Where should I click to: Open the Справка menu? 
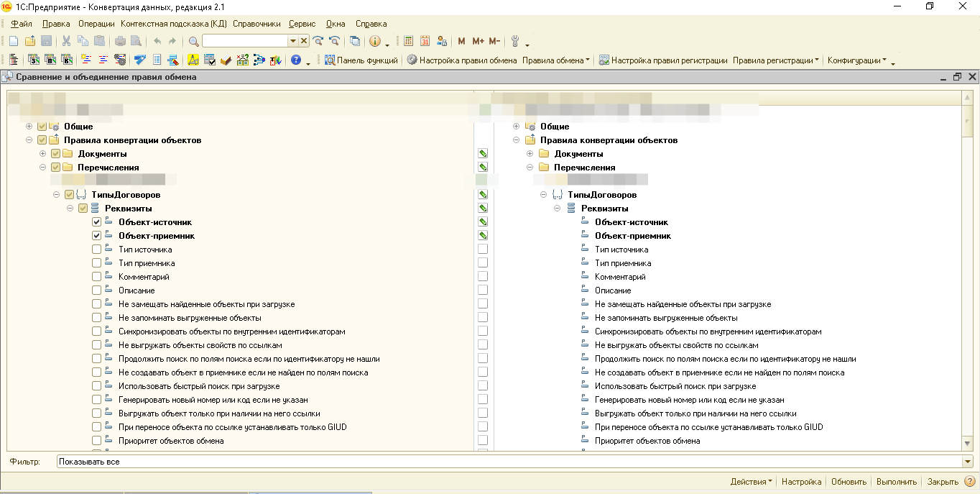371,24
